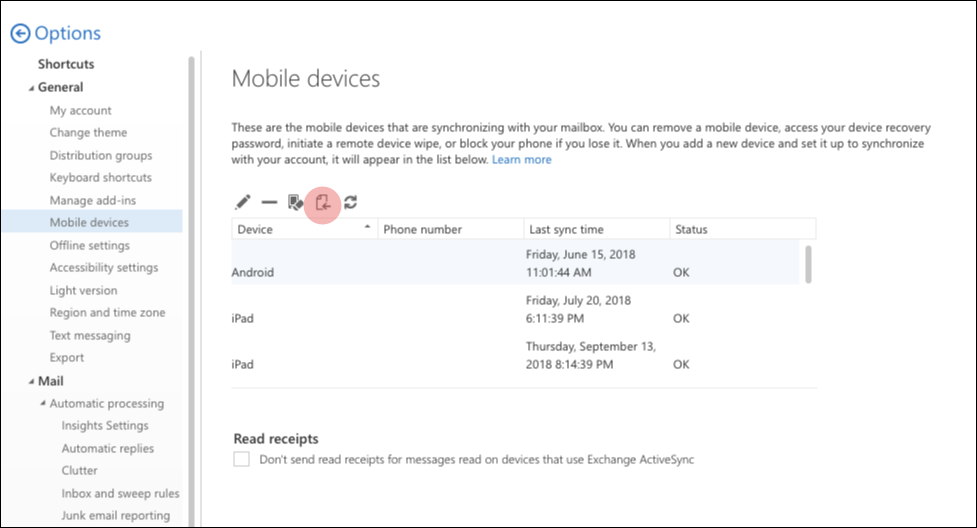Click the pencil edit device icon

pyautogui.click(x=242, y=202)
